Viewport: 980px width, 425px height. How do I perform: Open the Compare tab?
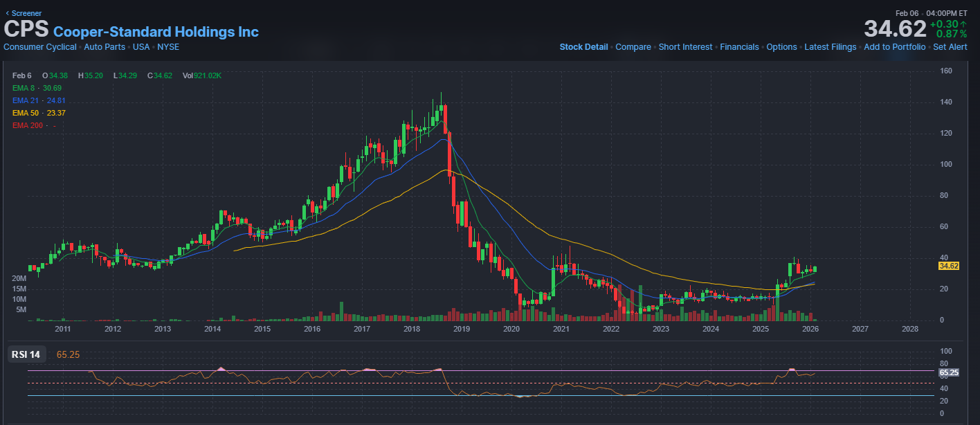point(633,47)
